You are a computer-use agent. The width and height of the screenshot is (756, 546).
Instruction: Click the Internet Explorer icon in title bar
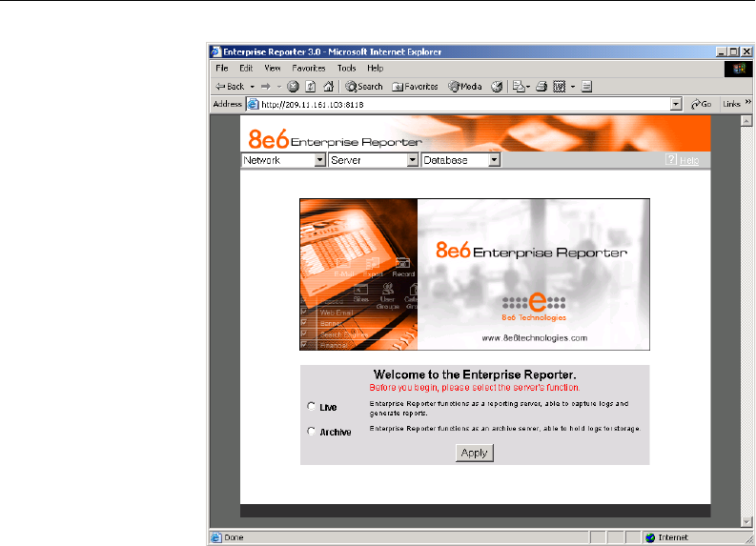(x=216, y=51)
